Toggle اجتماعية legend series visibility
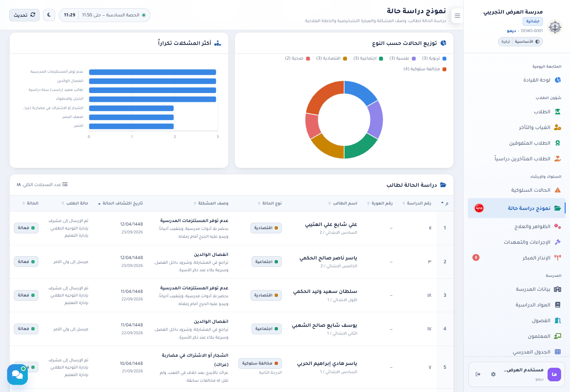Image resolution: width=570 pixels, height=392 pixels. (x=368, y=58)
